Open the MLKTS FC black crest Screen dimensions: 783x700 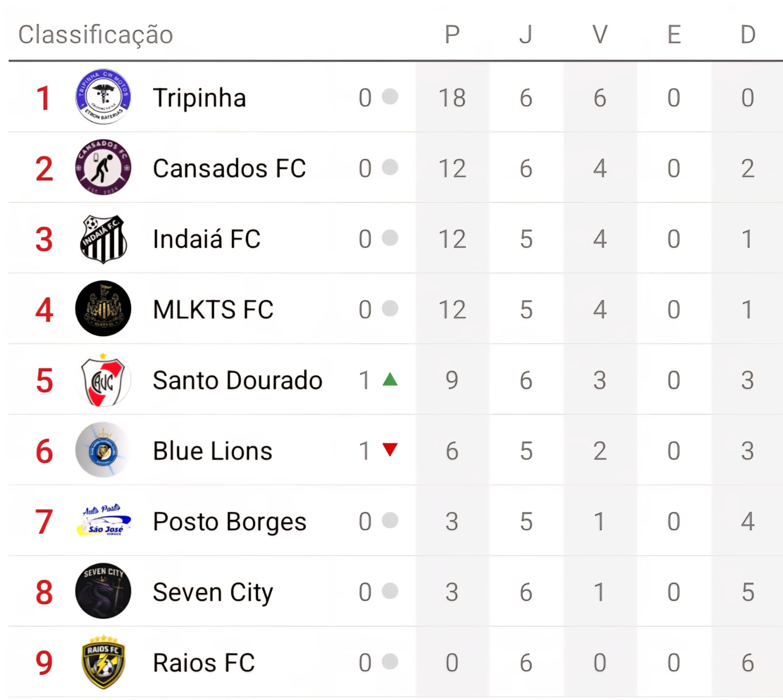pyautogui.click(x=103, y=308)
